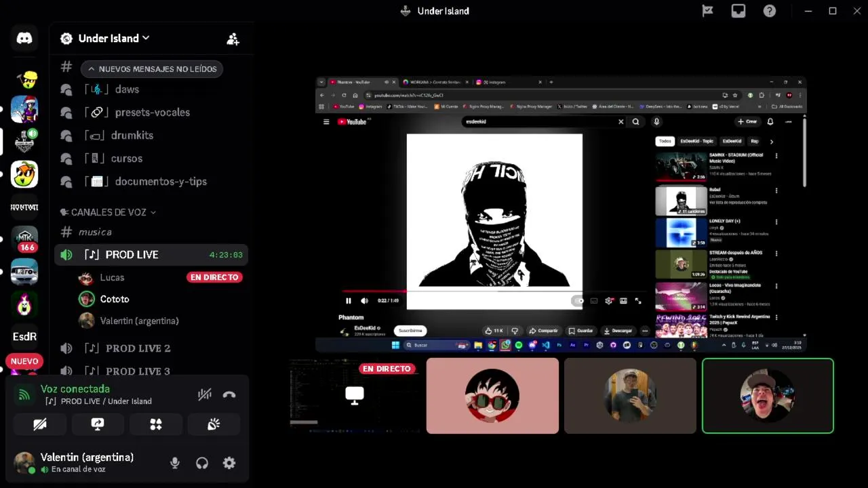
Task: Open the server showing 166 badge
Action: click(x=24, y=239)
